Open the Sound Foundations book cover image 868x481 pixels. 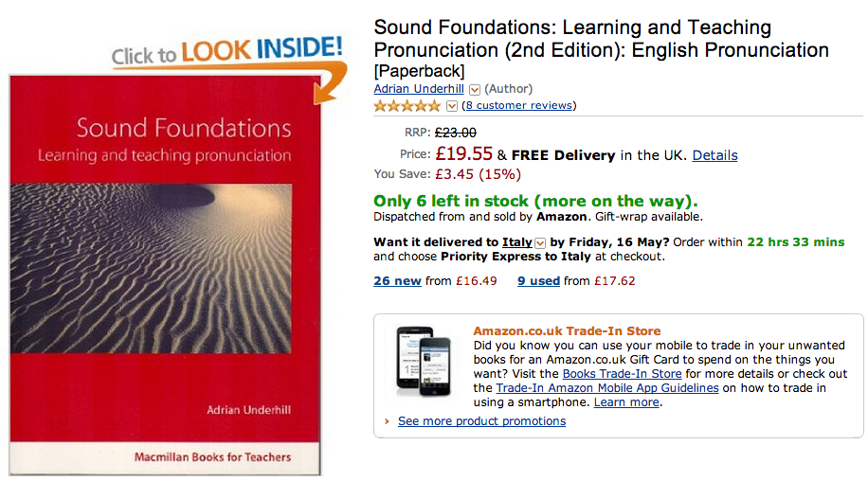(x=165, y=275)
